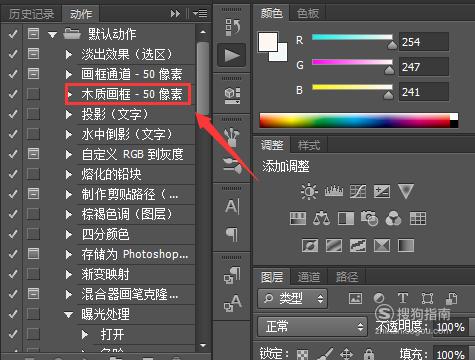This screenshot has height=360, width=475.
Task: Toggle checkmark for 渐变映射 action
Action: click(13, 274)
